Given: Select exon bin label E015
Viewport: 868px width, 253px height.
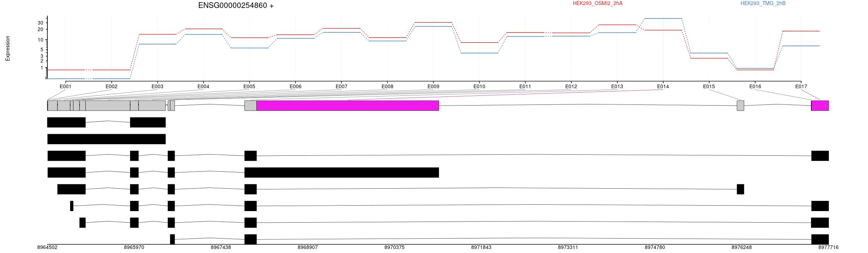Looking at the screenshot, I should (x=709, y=86).
